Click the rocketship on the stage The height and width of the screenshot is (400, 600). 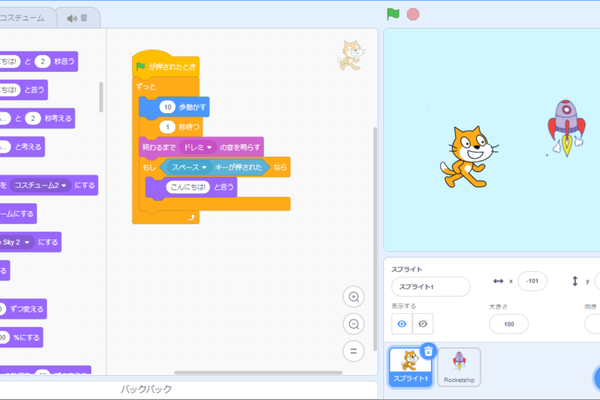566,128
